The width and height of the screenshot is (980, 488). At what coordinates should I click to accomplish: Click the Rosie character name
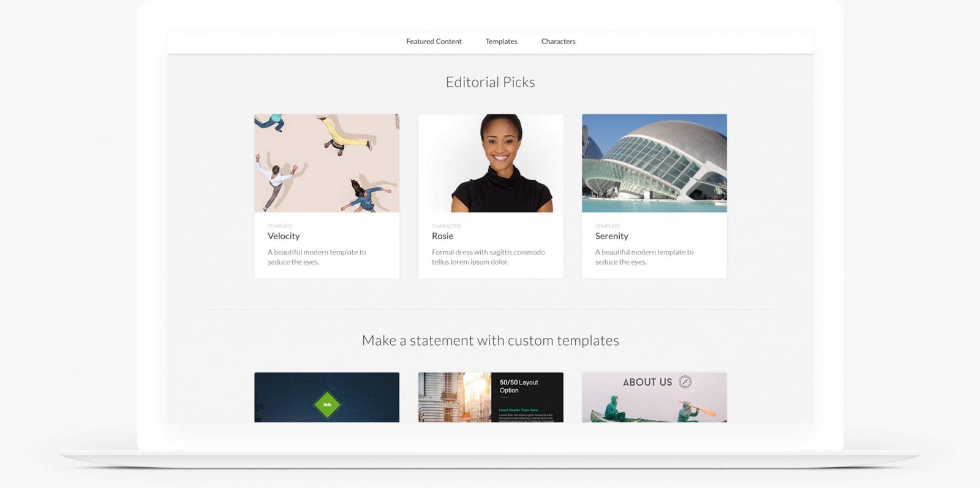[x=442, y=236]
